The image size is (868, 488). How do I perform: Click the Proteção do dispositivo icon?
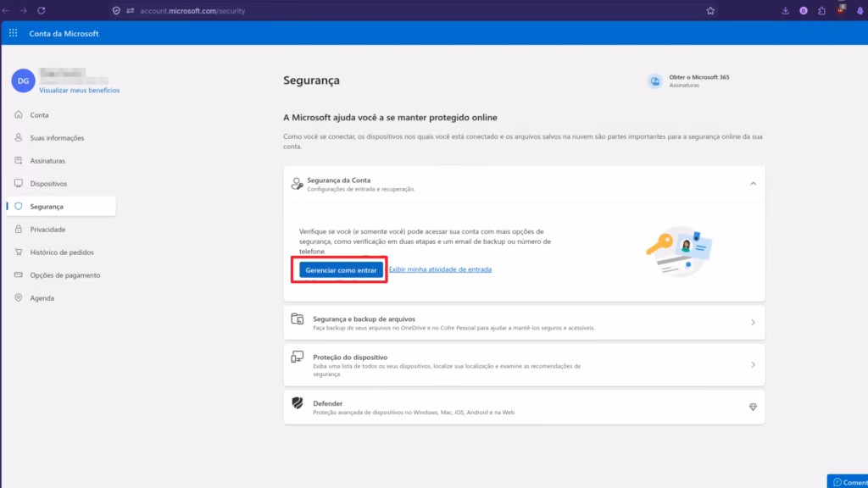tap(298, 357)
